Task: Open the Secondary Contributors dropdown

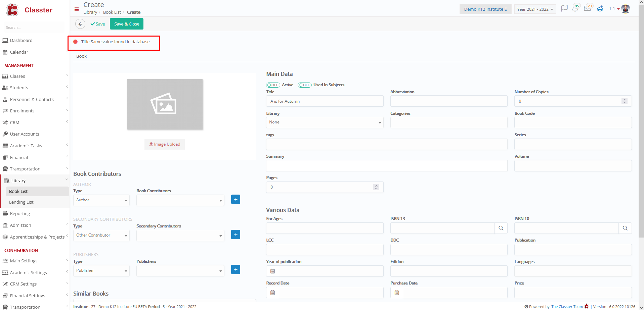Action: [180, 236]
